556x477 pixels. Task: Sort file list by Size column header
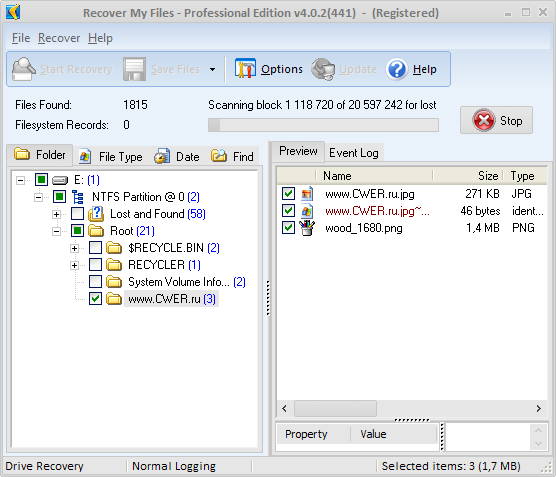coord(467,176)
